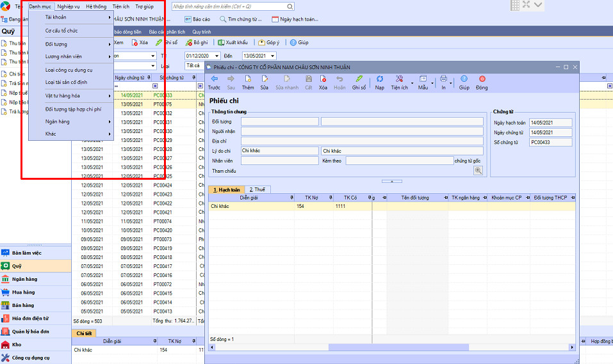Click the Ghi sổ pen icon in voucher window
613x364 pixels.
click(359, 79)
